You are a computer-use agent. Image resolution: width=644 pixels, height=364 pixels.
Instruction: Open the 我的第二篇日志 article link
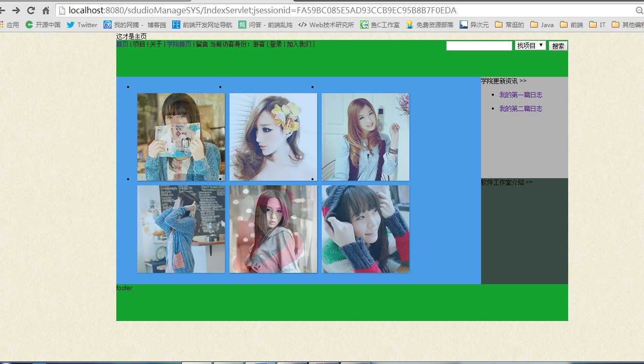coord(521,109)
